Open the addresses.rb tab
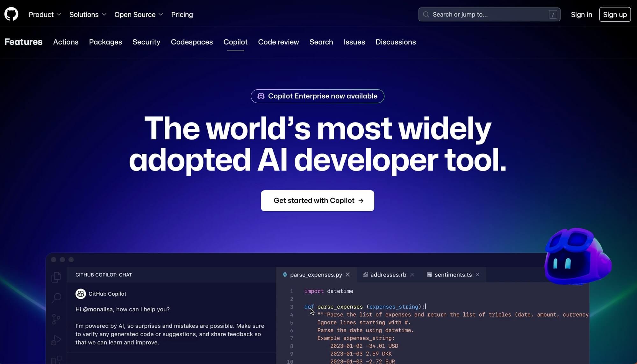This screenshot has height=364, width=637. (x=388, y=274)
